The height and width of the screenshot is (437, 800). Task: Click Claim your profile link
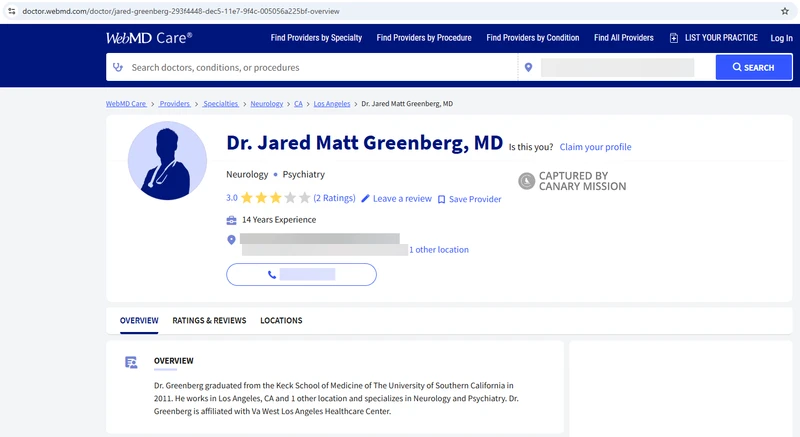[x=595, y=147]
